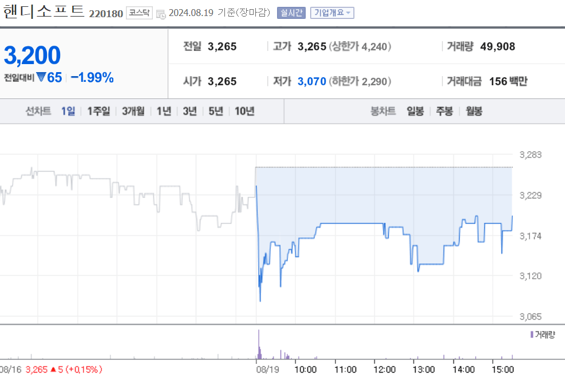Select the 1주일 line chart tab
The image size is (565, 392).
(98, 111)
